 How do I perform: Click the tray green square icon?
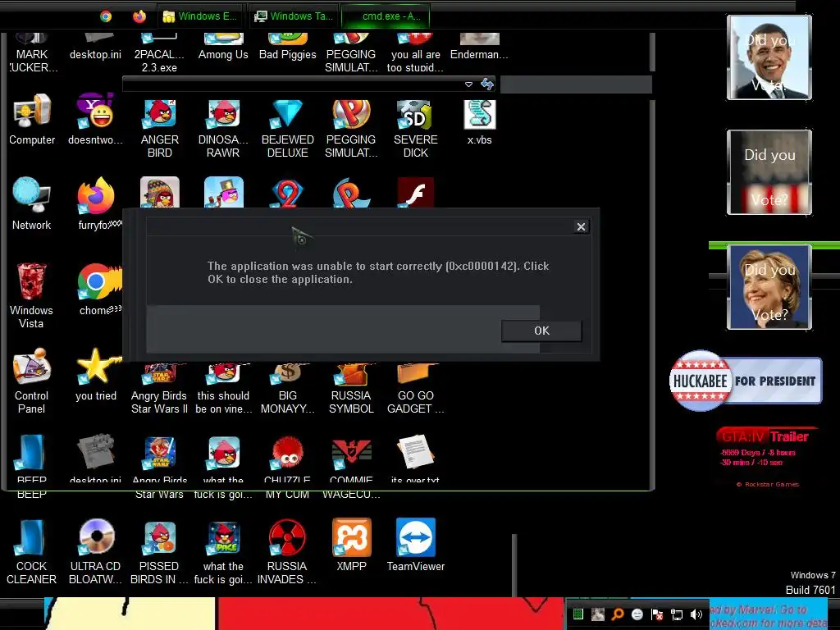(577, 614)
